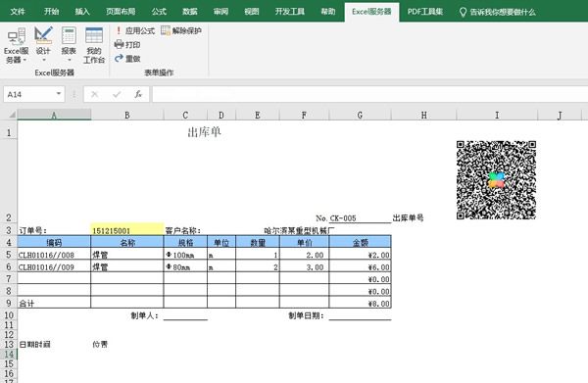Click 解除保护 unprotect button
The height and width of the screenshot is (383, 588).
[x=181, y=30]
